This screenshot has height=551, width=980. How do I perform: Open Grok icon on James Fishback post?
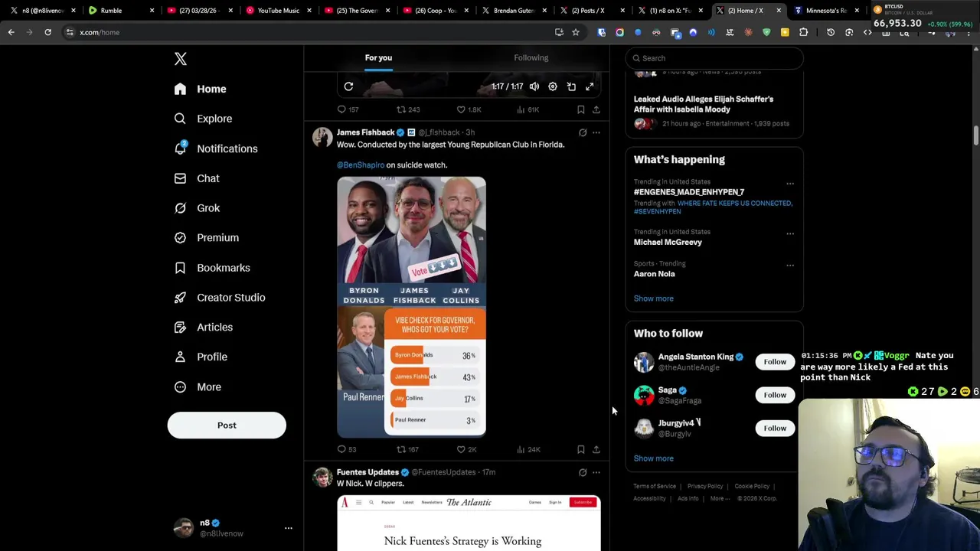tap(583, 132)
